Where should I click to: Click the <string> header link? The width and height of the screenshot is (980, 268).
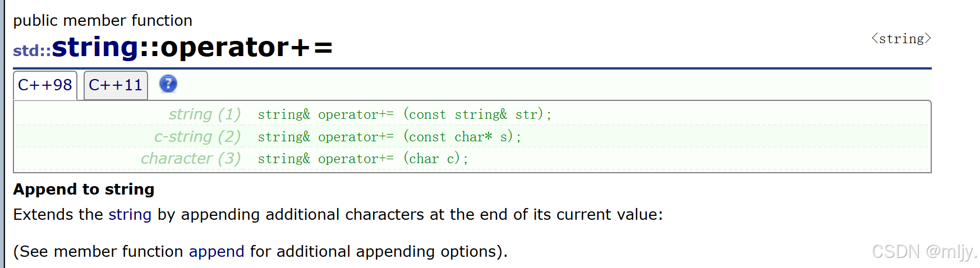click(x=901, y=39)
